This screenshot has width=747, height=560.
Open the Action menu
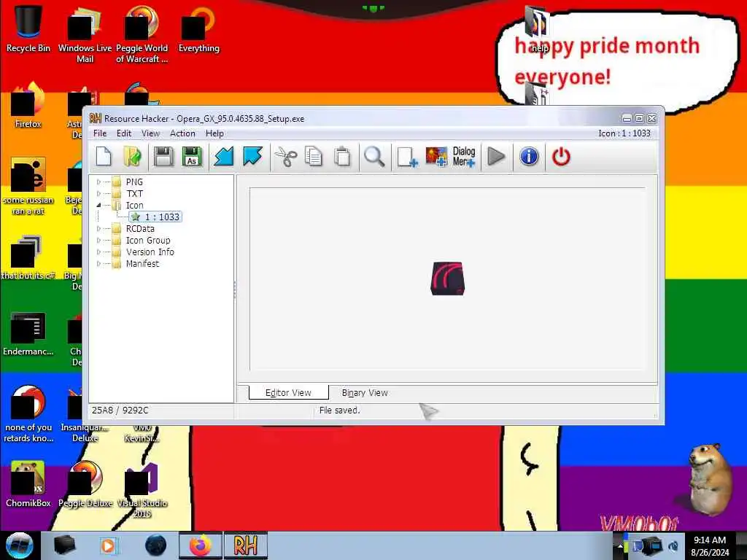pyautogui.click(x=182, y=133)
